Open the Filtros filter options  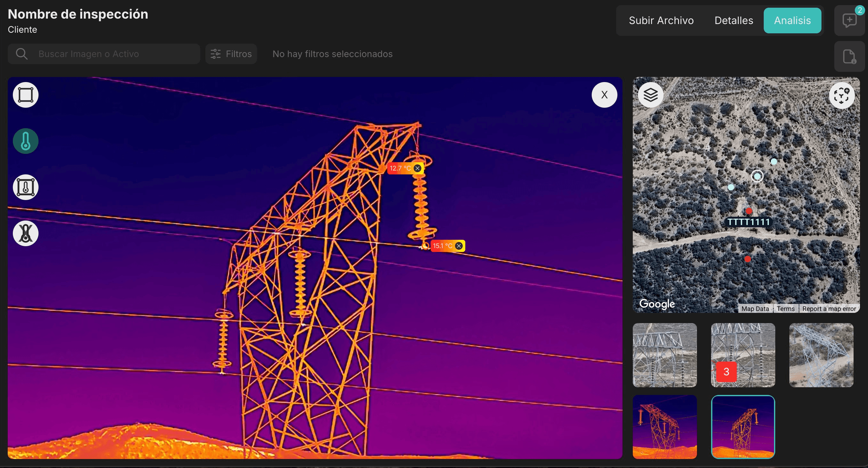231,54
